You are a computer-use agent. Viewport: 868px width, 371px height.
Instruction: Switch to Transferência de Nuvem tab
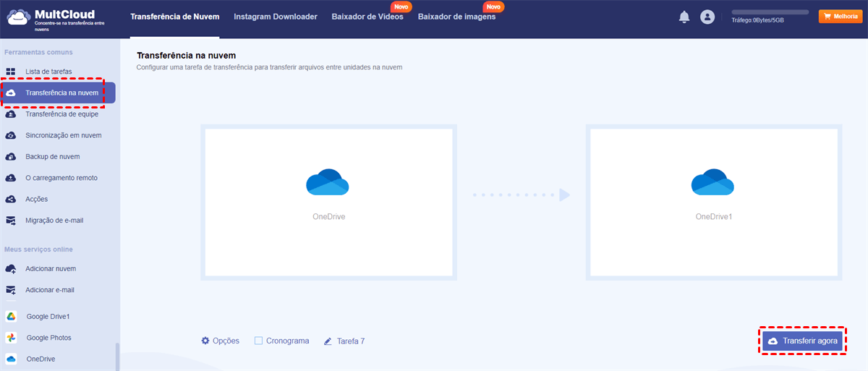(x=174, y=17)
